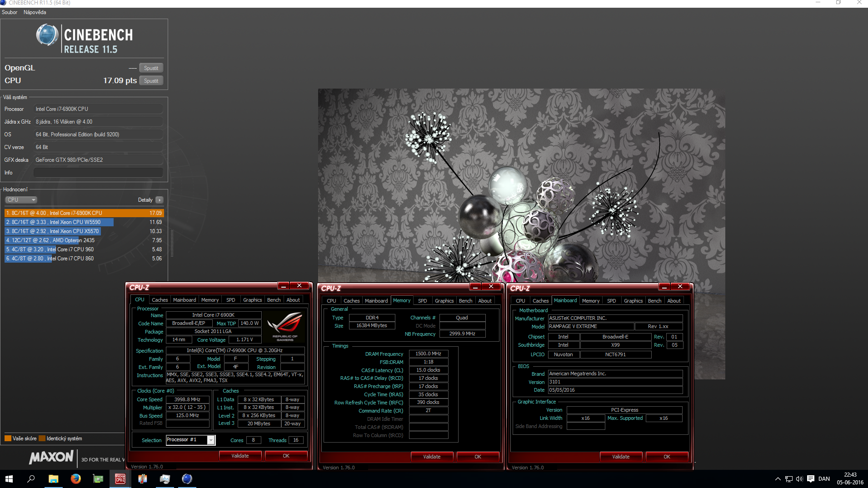The width and height of the screenshot is (868, 488).
Task: Open the Processor #1 selection dropdown
Action: [x=211, y=440]
